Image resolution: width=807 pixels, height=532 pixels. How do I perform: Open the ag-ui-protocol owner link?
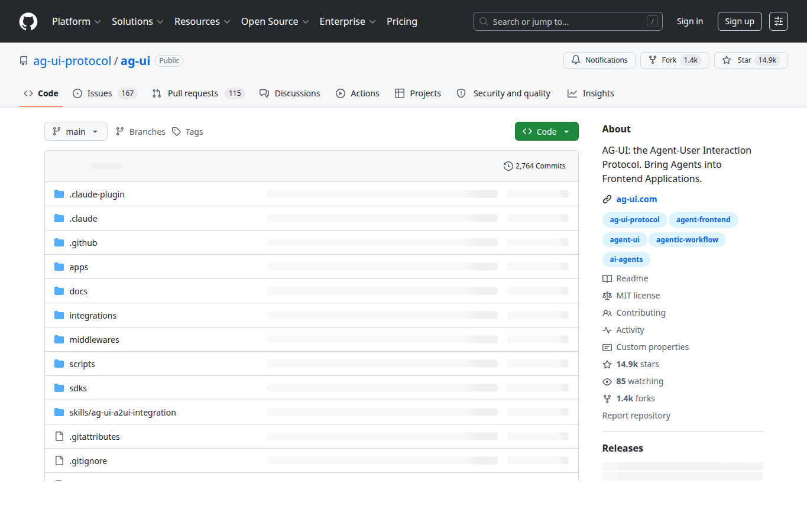point(72,61)
